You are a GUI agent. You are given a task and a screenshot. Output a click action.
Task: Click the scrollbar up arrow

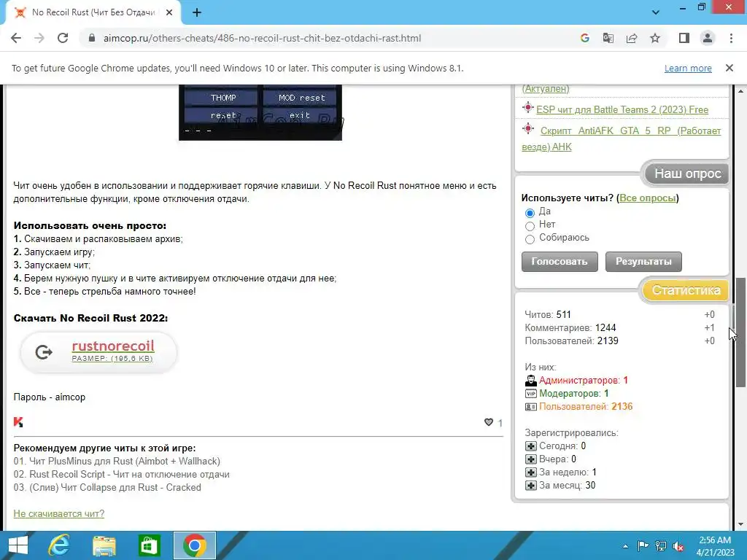pyautogui.click(x=740, y=90)
